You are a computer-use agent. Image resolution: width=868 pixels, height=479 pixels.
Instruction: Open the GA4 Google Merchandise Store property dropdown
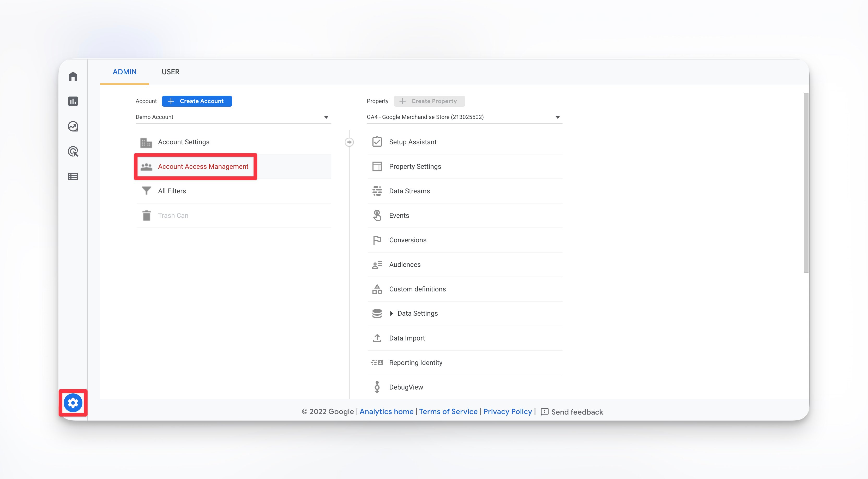tap(464, 117)
